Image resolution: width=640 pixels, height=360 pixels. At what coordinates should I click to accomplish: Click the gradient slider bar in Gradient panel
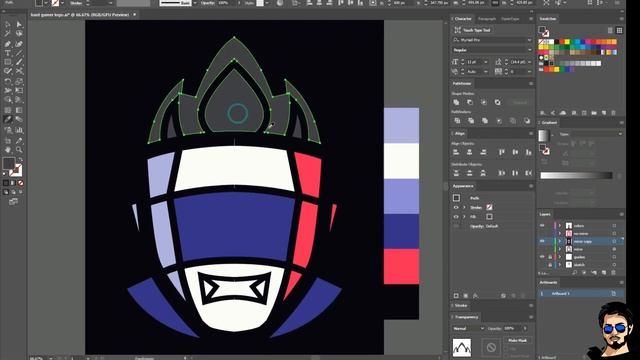tap(576, 175)
